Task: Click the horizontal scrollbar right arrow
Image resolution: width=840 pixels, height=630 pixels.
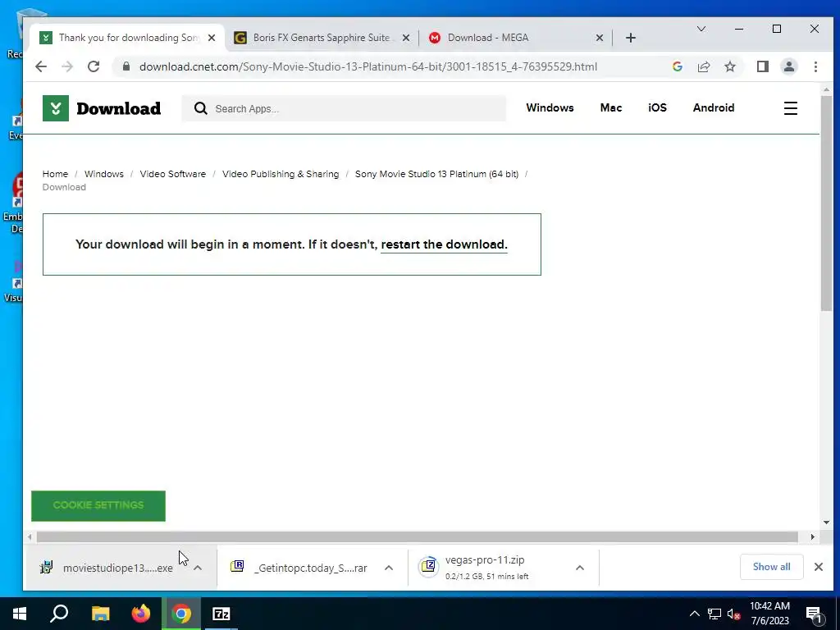Action: coord(813,536)
